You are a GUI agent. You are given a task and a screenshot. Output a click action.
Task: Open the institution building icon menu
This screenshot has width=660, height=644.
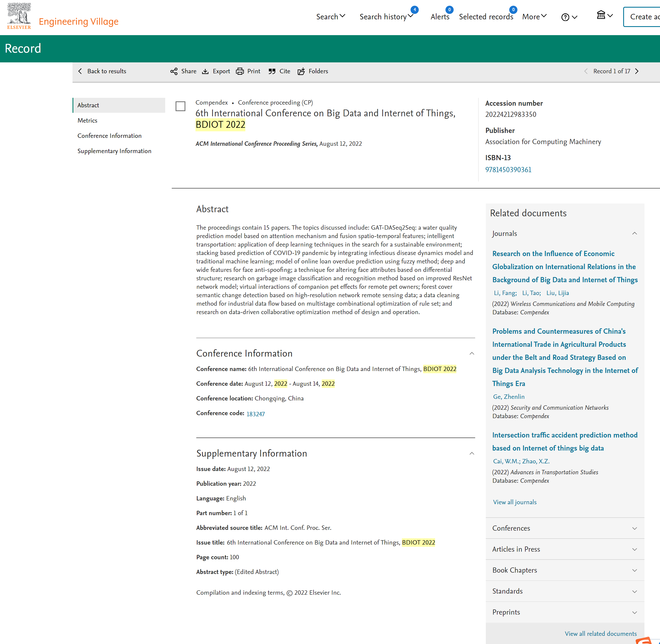pyautogui.click(x=601, y=15)
